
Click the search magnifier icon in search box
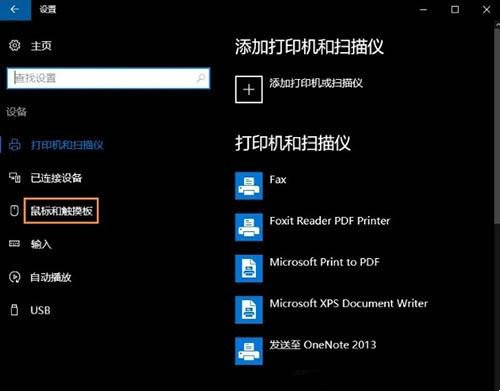point(201,78)
